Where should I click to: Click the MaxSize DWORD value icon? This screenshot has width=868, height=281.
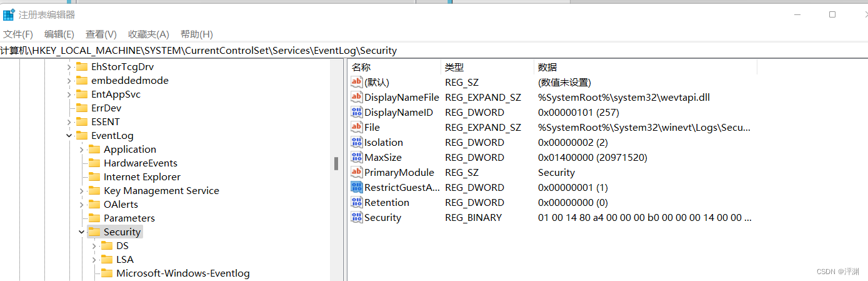[x=356, y=158]
